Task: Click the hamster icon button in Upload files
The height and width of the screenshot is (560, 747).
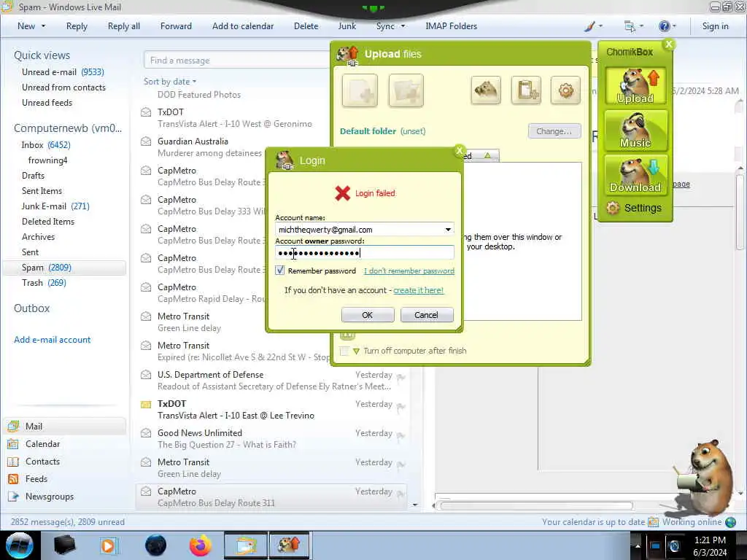Action: 485,90
